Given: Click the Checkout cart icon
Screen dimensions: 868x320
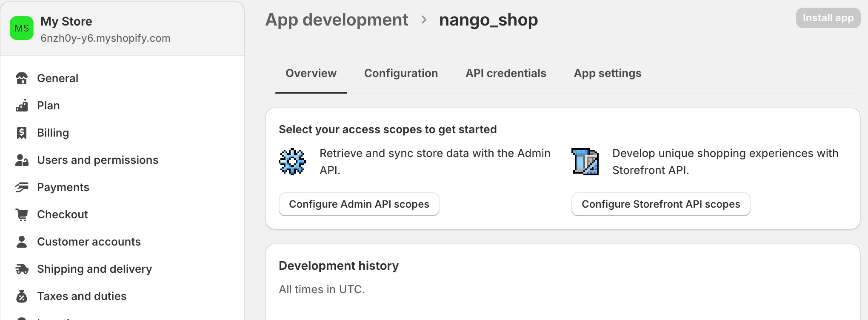Looking at the screenshot, I should pyautogui.click(x=22, y=214).
